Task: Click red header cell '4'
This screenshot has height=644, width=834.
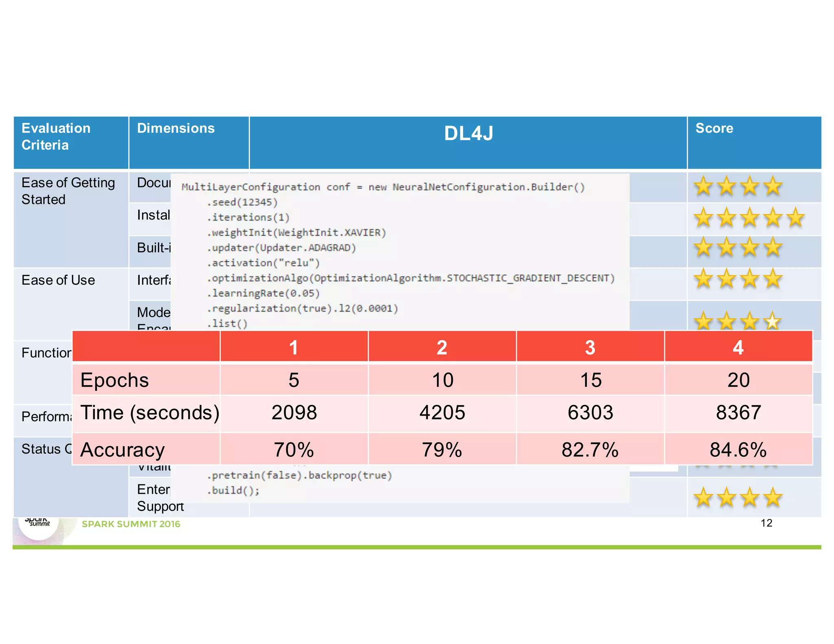Action: [x=738, y=346]
